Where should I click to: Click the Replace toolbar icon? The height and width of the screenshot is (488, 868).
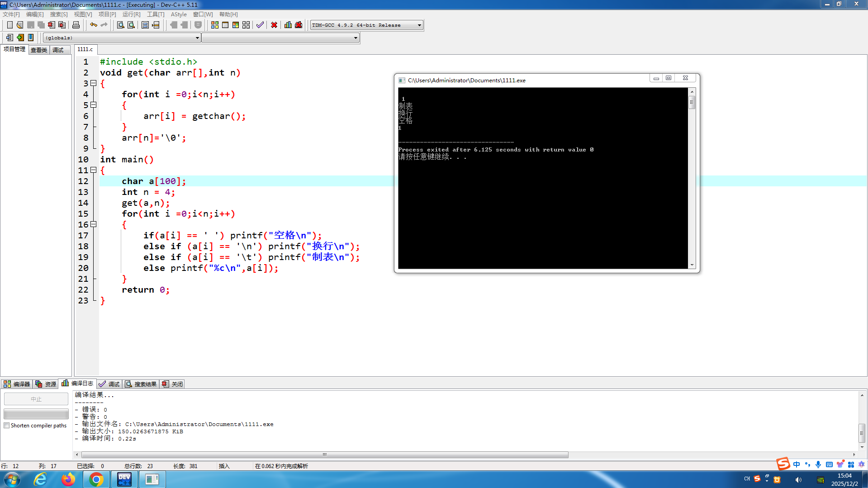pos(131,25)
